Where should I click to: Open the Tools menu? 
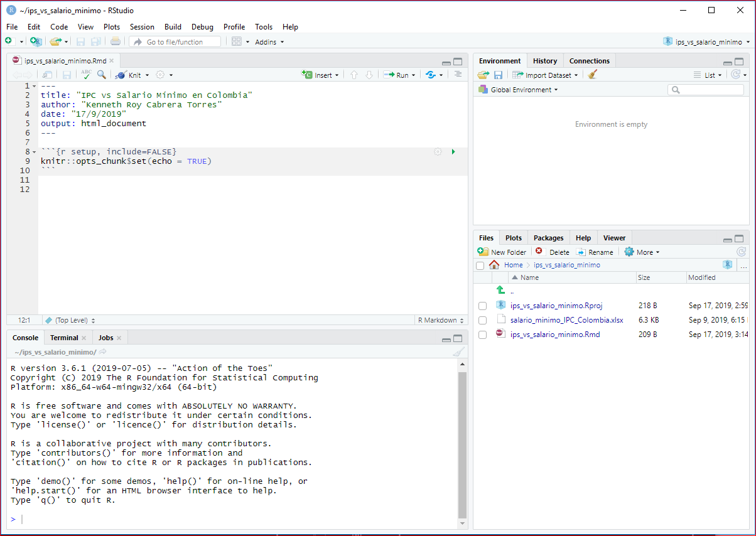point(264,27)
